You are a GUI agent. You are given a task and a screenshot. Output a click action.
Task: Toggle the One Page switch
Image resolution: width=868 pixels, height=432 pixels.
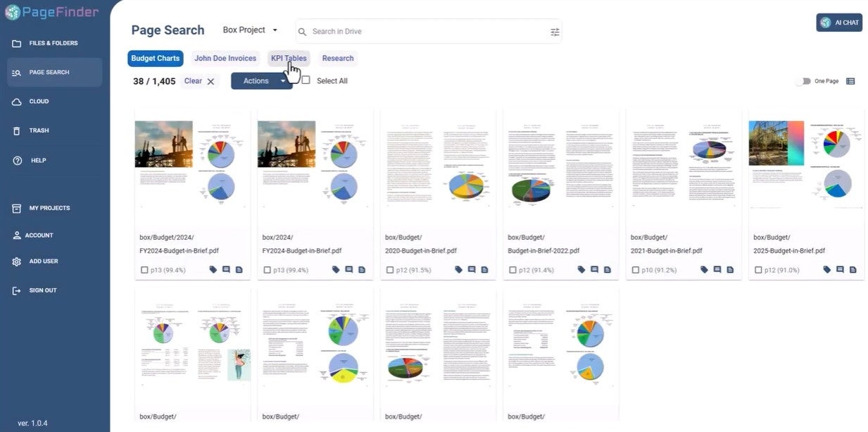803,81
